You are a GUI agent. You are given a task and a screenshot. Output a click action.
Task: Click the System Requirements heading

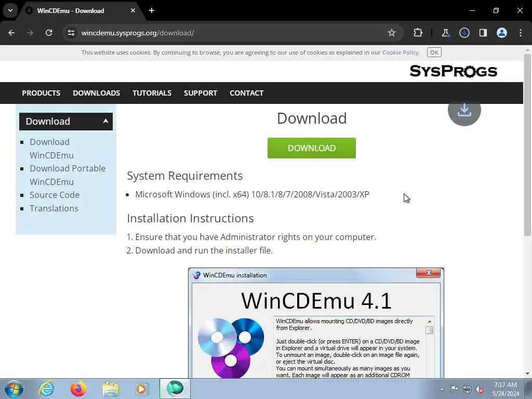pyautogui.click(x=185, y=176)
